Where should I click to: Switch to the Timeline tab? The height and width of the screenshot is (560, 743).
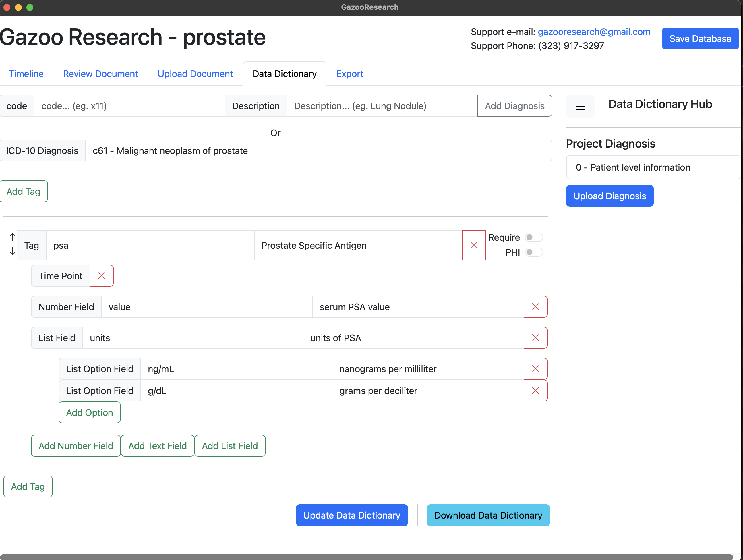[26, 74]
